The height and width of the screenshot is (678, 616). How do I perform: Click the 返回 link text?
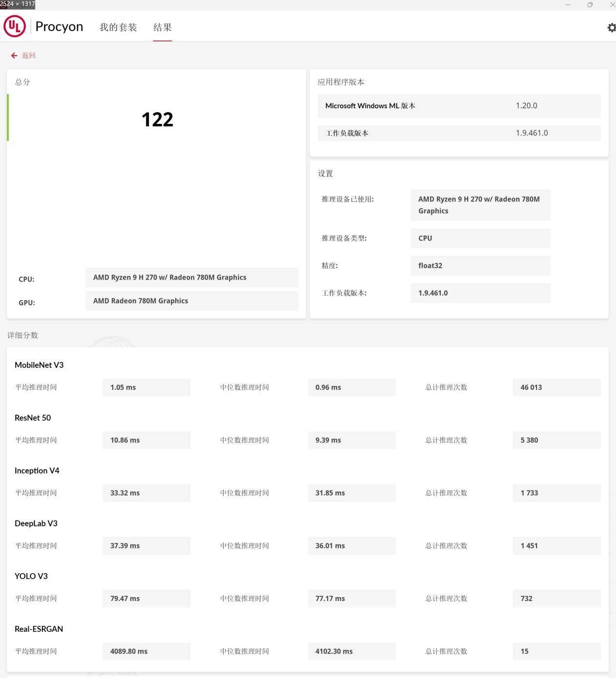(x=29, y=56)
